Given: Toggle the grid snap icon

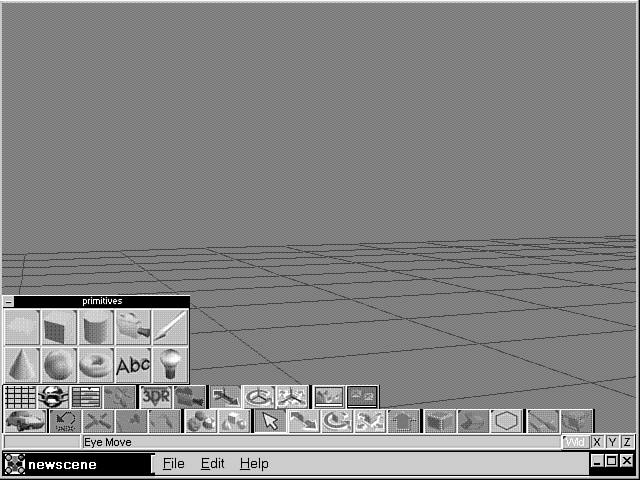Looking at the screenshot, I should [20, 397].
